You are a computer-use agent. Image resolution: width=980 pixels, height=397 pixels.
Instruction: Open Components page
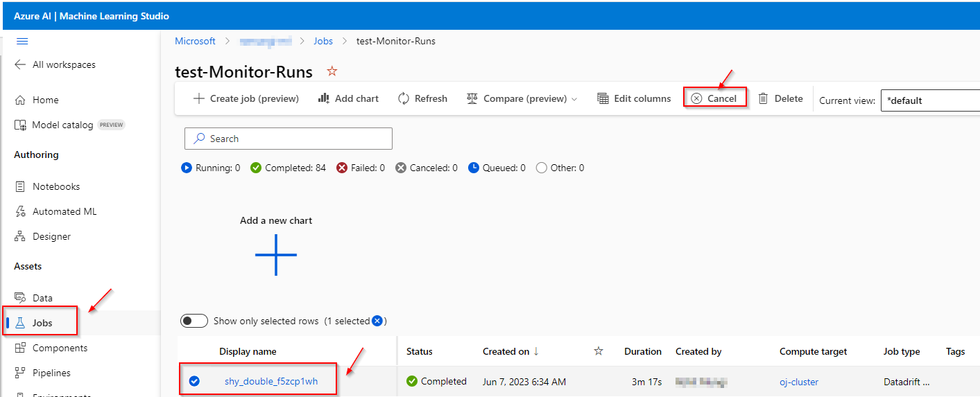tap(51, 348)
